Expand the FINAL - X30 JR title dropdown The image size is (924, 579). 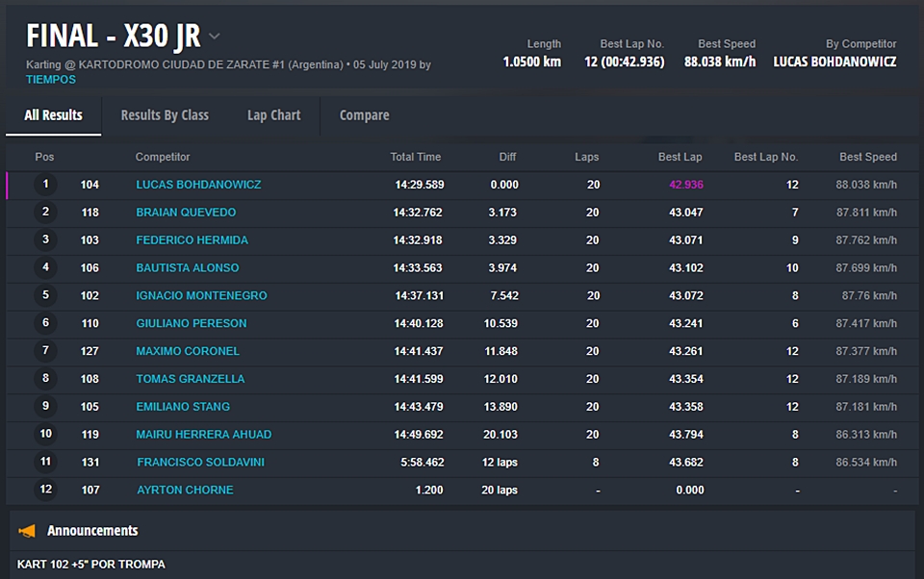click(214, 37)
